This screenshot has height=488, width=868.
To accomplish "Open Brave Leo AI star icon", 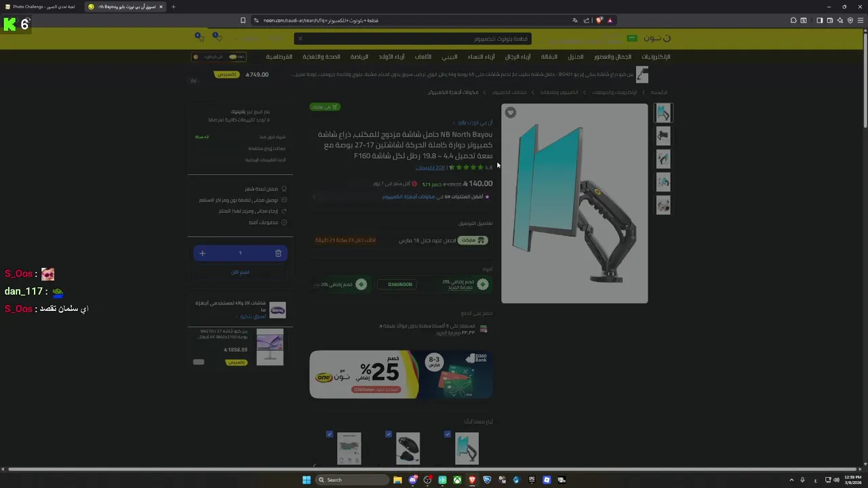I will [x=840, y=20].
